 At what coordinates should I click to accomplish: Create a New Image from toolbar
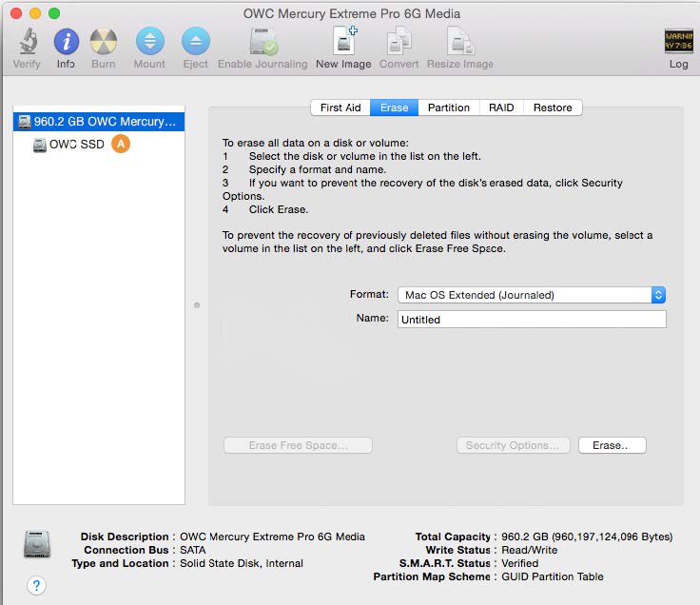tap(345, 40)
